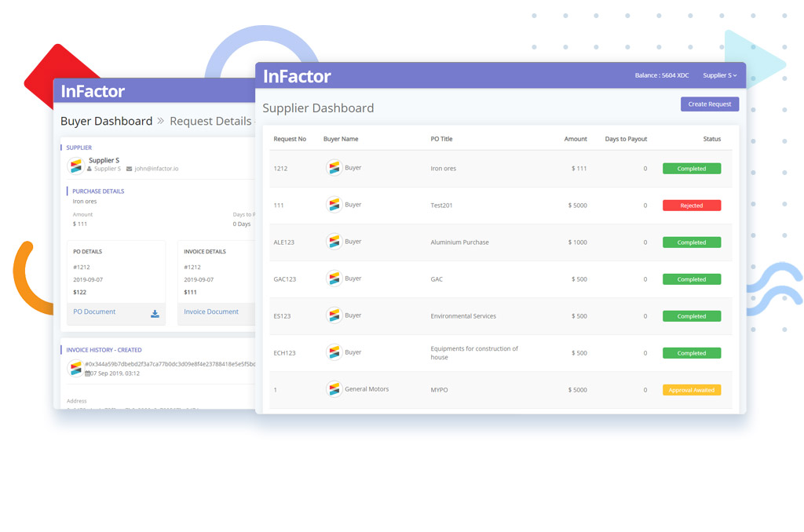Click buyer avatar in row GAC123
The image size is (804, 532).
coord(334,279)
